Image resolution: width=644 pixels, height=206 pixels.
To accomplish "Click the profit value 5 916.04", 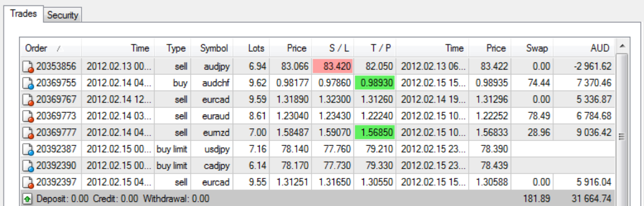I will tap(594, 182).
